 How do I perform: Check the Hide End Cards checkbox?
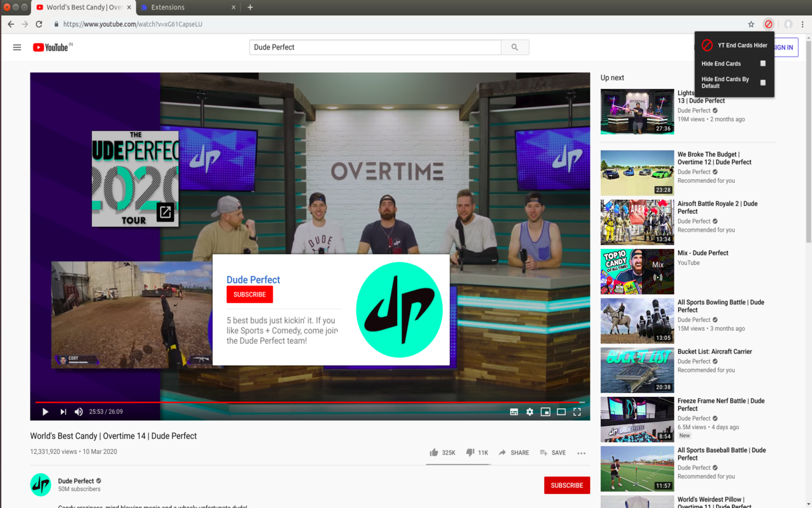(763, 63)
